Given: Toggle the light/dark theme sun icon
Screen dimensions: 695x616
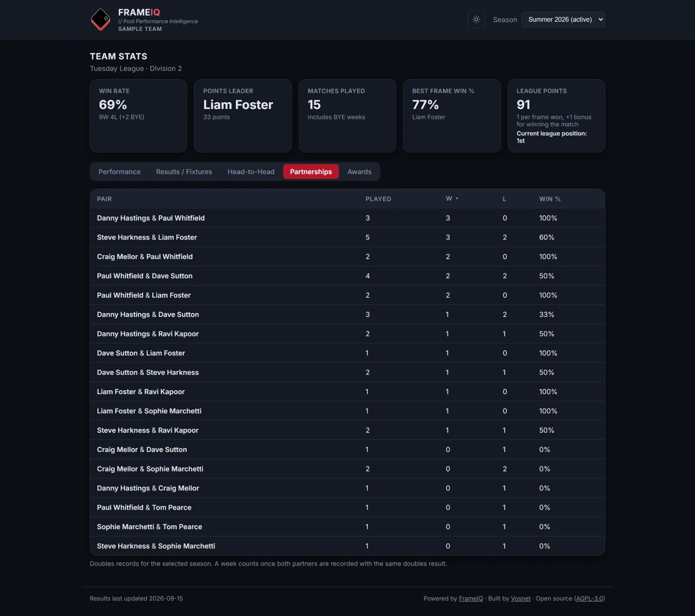Looking at the screenshot, I should pos(476,20).
